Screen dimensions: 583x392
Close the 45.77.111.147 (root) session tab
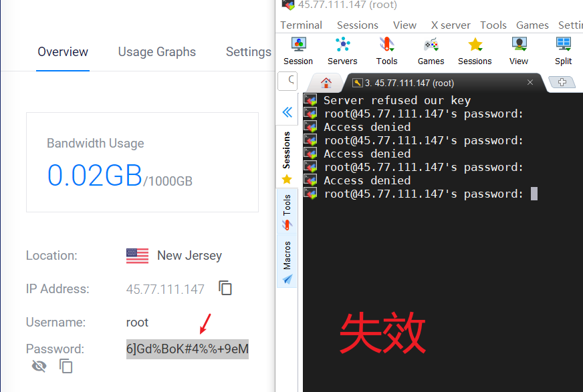[x=530, y=83]
